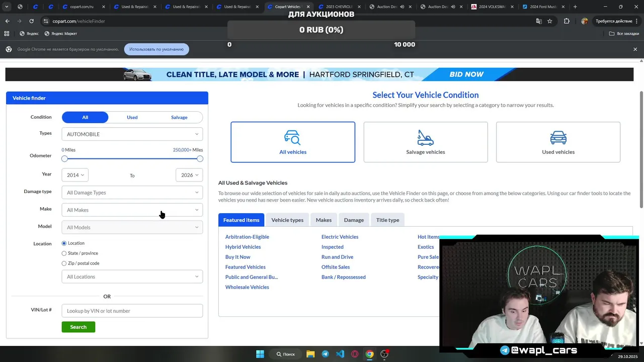
Task: Open the Chrome profile avatar
Action: [584, 21]
